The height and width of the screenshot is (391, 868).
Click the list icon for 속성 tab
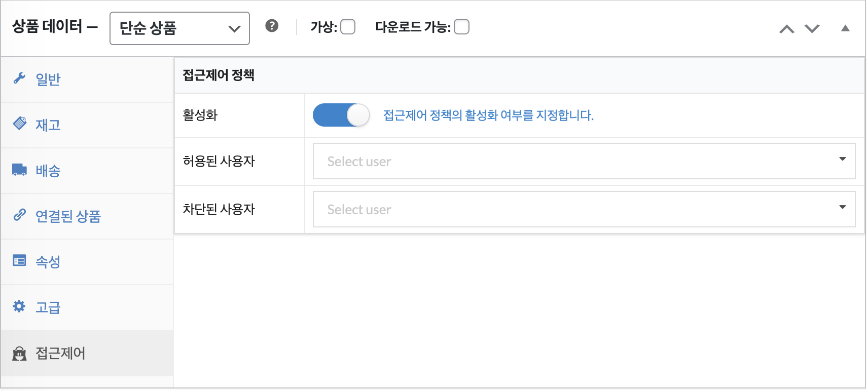pyautogui.click(x=19, y=260)
